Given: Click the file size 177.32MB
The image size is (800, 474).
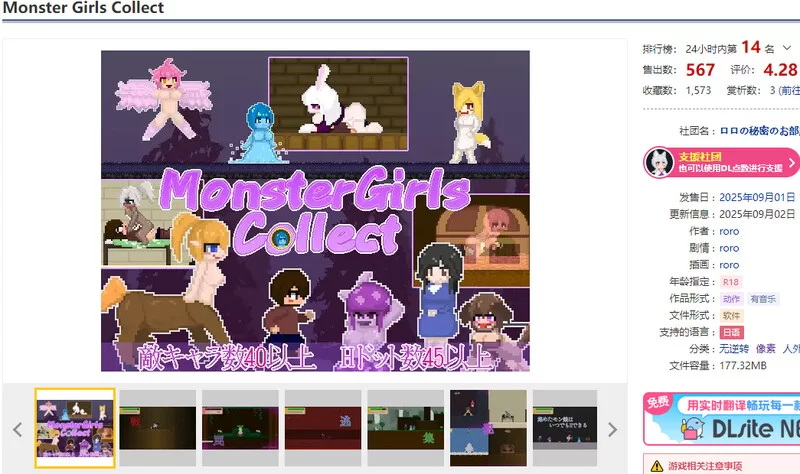Looking at the screenshot, I should pyautogui.click(x=743, y=366).
